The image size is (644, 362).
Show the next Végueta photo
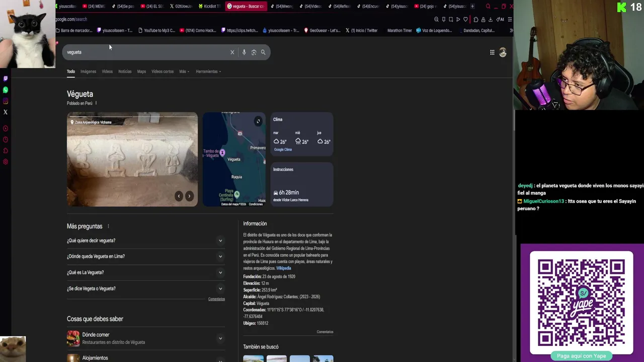click(x=189, y=196)
